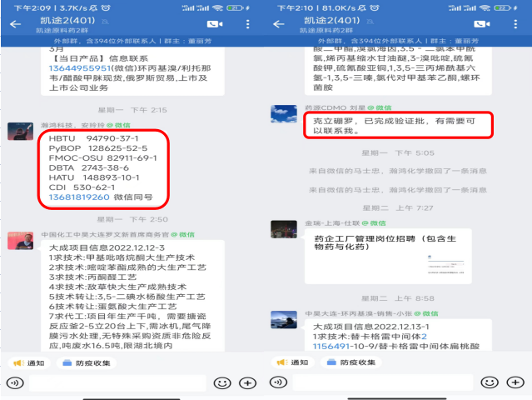The width and height of the screenshot is (532, 400).
Task: Open three-dot menu in right chat
Action: point(515,24)
